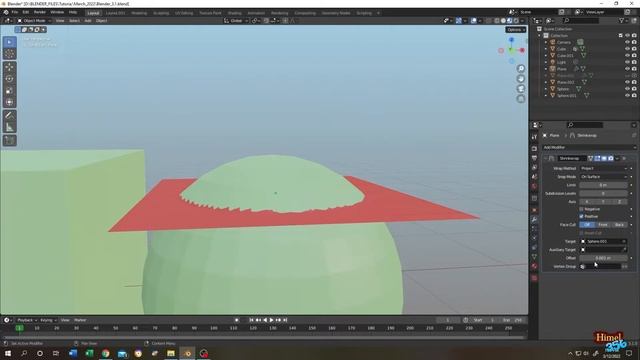
Task: Disable the Positive axis checkbox
Action: pyautogui.click(x=582, y=216)
